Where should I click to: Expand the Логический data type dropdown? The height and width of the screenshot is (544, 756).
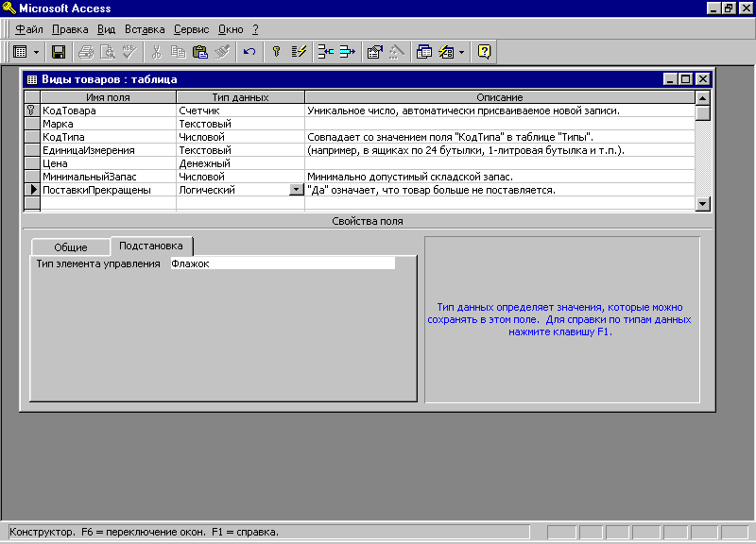(296, 190)
